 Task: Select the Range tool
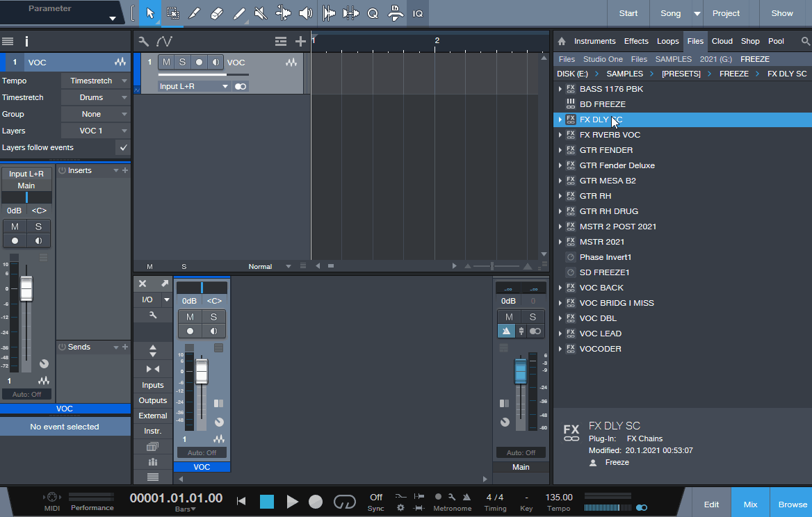173,13
